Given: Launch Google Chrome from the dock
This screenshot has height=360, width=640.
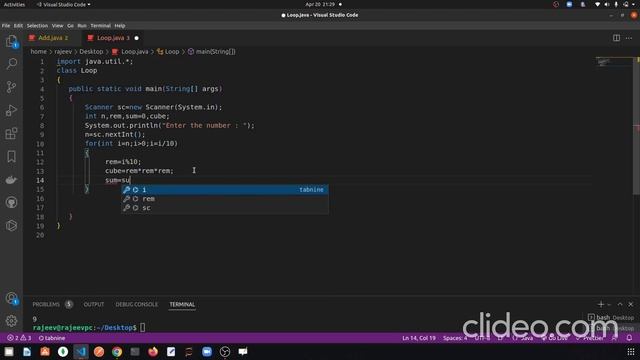Looking at the screenshot, I should 117,352.
